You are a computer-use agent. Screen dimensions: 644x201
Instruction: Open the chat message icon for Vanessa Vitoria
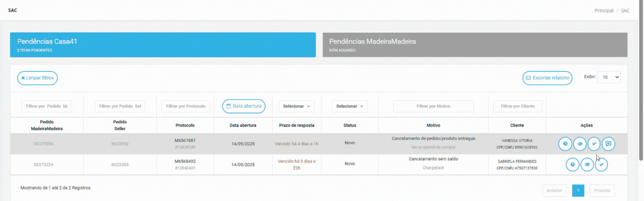point(608,144)
